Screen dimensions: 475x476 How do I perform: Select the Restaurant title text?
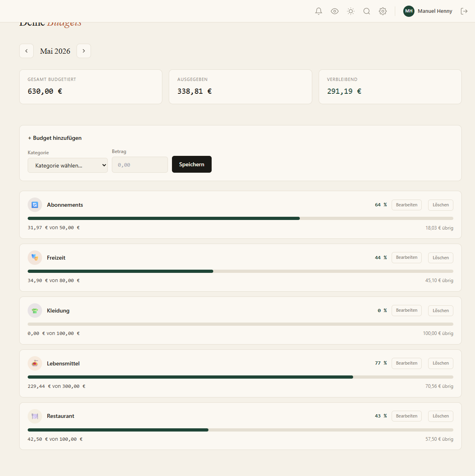click(x=61, y=416)
